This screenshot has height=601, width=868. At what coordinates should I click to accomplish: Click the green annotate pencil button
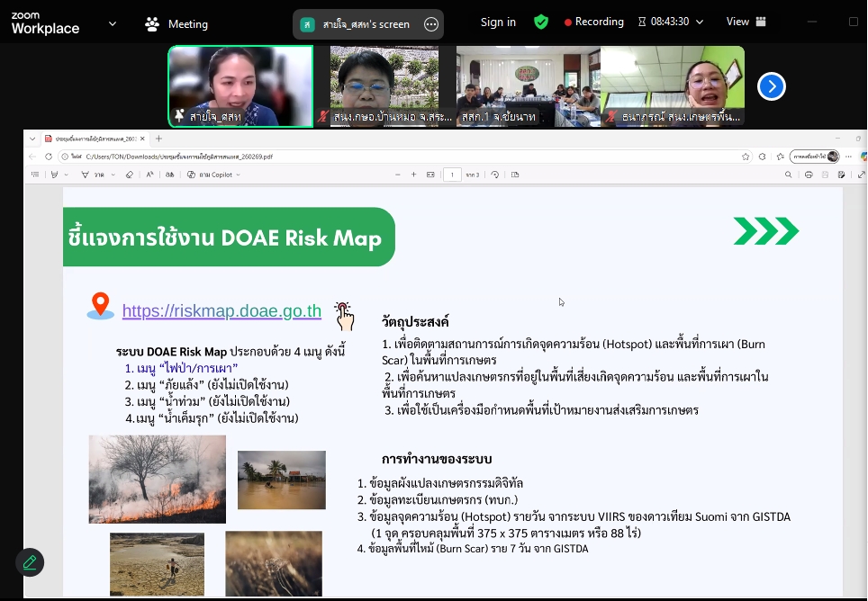pos(30,562)
